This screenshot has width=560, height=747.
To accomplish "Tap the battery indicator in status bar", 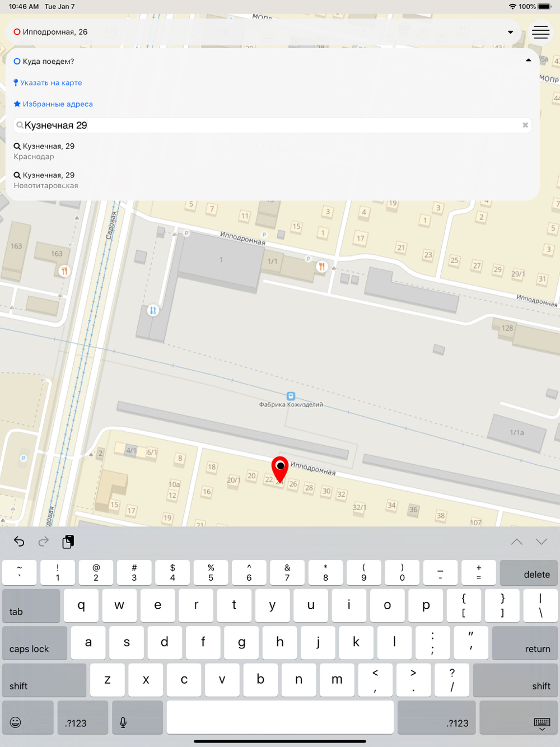I will [x=544, y=7].
